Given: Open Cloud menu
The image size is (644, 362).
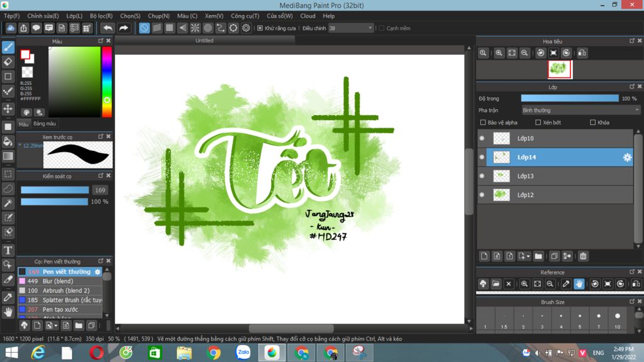Looking at the screenshot, I should (308, 16).
